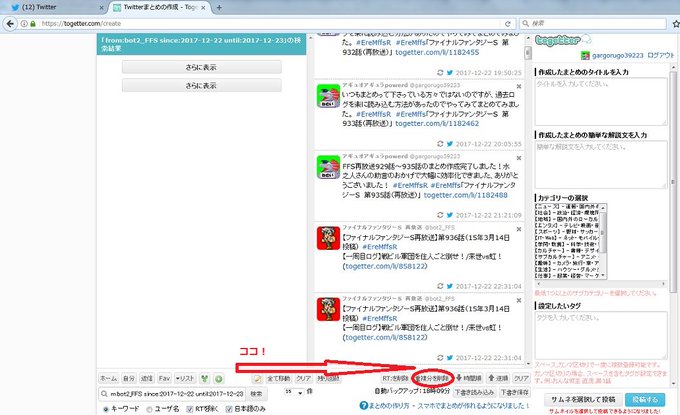Click the green branch icon next to リスト

(x=205, y=379)
